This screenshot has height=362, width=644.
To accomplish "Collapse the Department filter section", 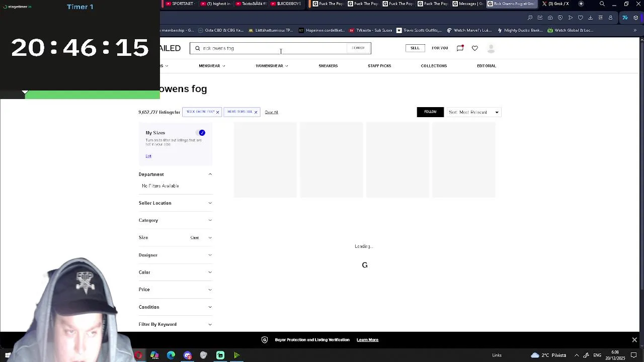I will click(x=175, y=174).
